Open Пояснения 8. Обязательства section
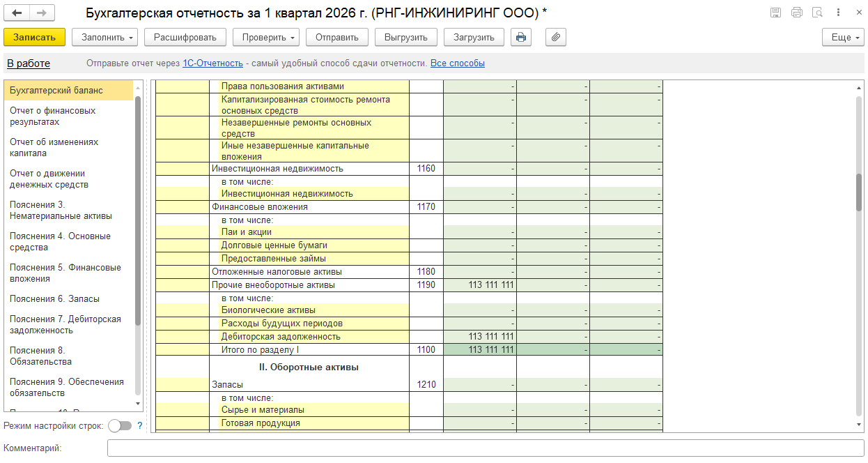 click(x=68, y=356)
